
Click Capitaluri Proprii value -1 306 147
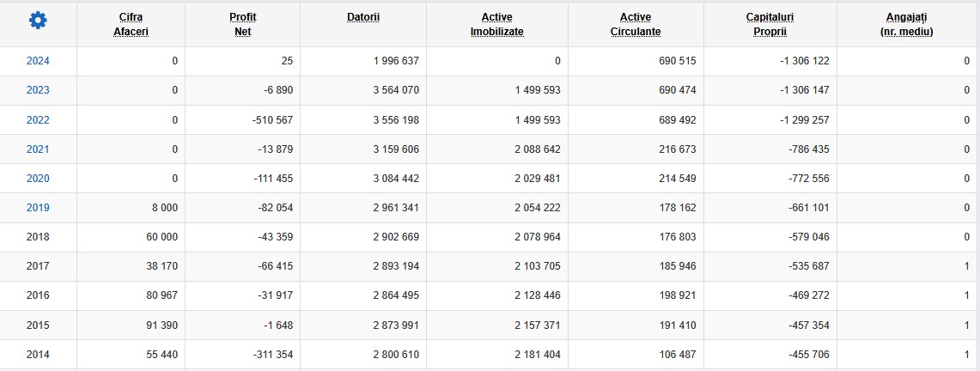click(x=805, y=90)
